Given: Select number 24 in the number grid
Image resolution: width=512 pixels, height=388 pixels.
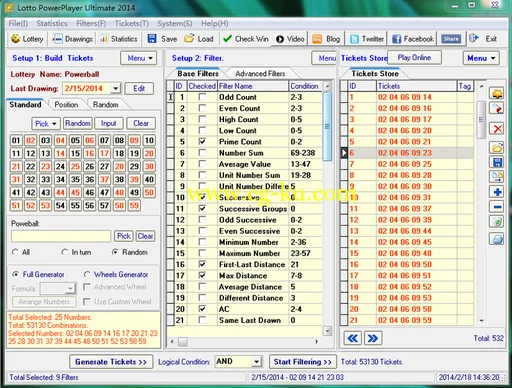Looking at the screenshot, I should 60,166.
